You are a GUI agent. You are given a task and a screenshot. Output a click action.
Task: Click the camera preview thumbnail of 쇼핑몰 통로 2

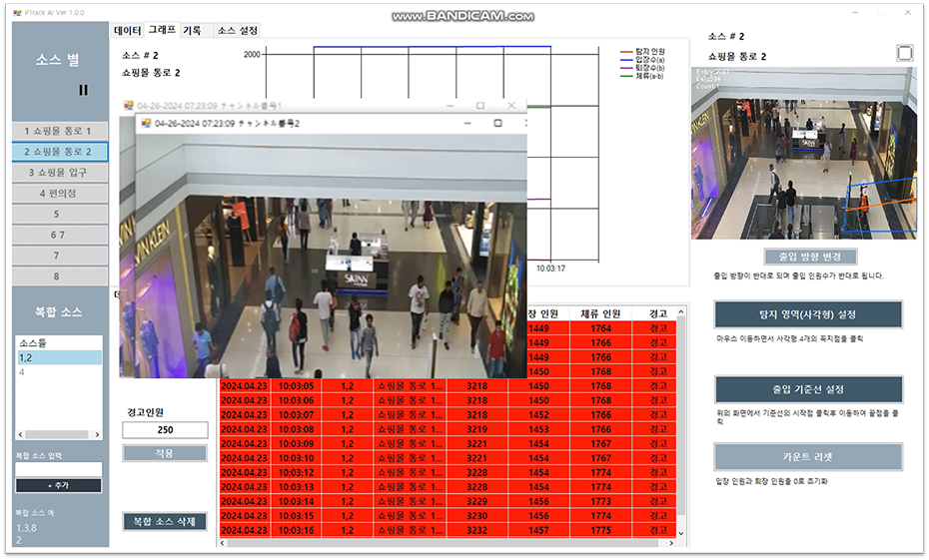click(803, 154)
